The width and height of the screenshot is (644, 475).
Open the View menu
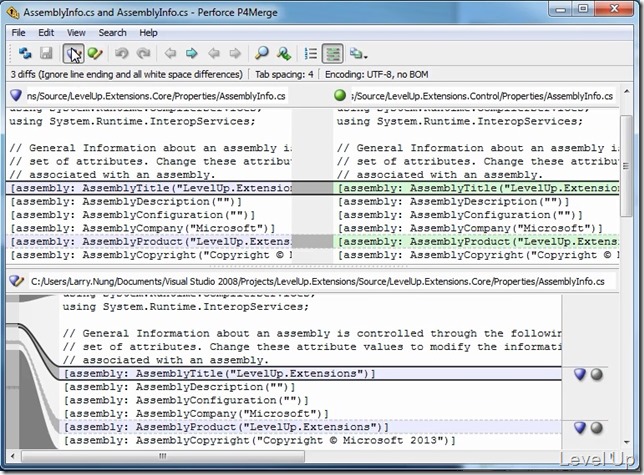pyautogui.click(x=76, y=33)
